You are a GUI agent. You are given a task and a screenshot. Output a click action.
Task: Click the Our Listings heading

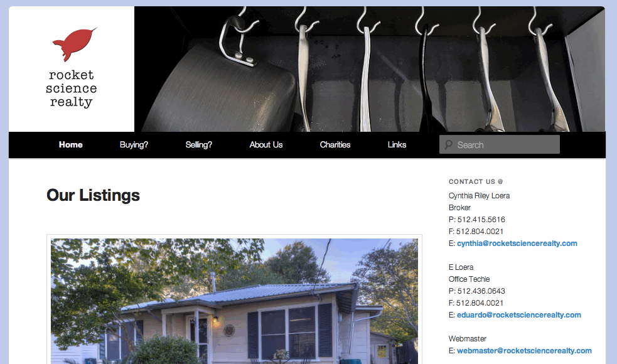(94, 195)
